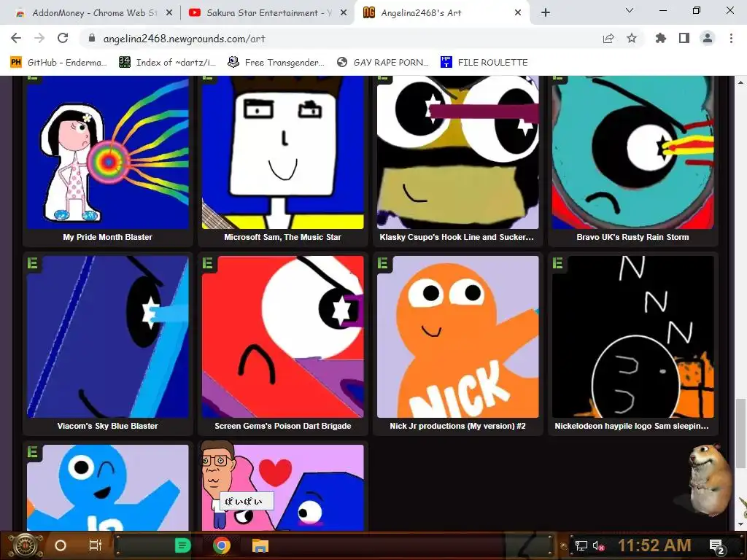
Task: Click E rating badge on Nickelodeon haypile artwork
Action: (x=558, y=262)
